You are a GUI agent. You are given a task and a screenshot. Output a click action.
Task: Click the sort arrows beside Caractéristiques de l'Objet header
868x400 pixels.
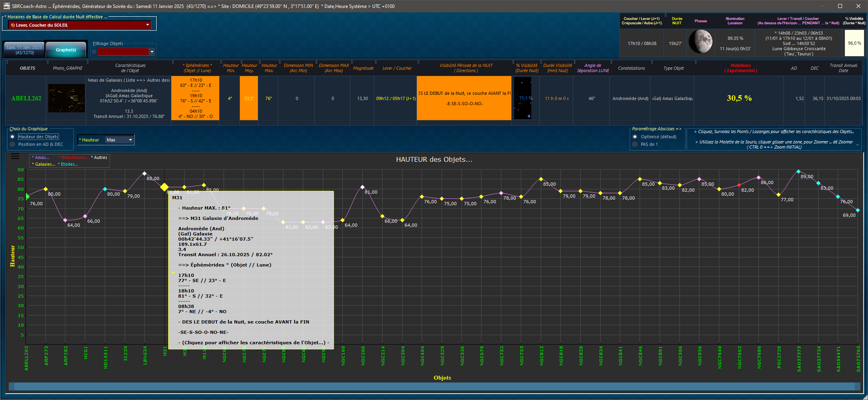[88, 62]
